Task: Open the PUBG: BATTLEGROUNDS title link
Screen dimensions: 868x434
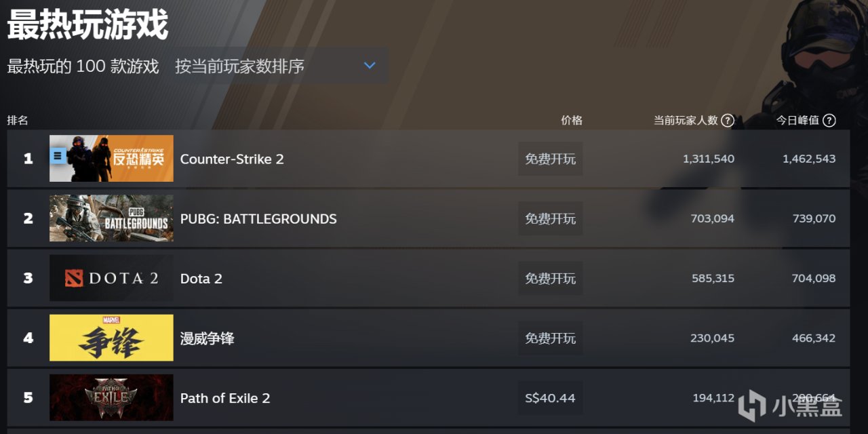Action: tap(258, 218)
